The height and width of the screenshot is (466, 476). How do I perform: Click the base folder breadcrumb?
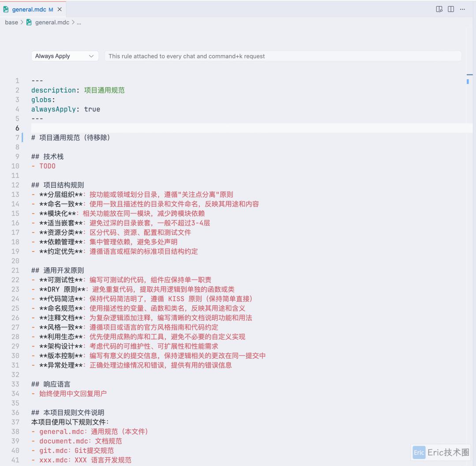(x=11, y=22)
